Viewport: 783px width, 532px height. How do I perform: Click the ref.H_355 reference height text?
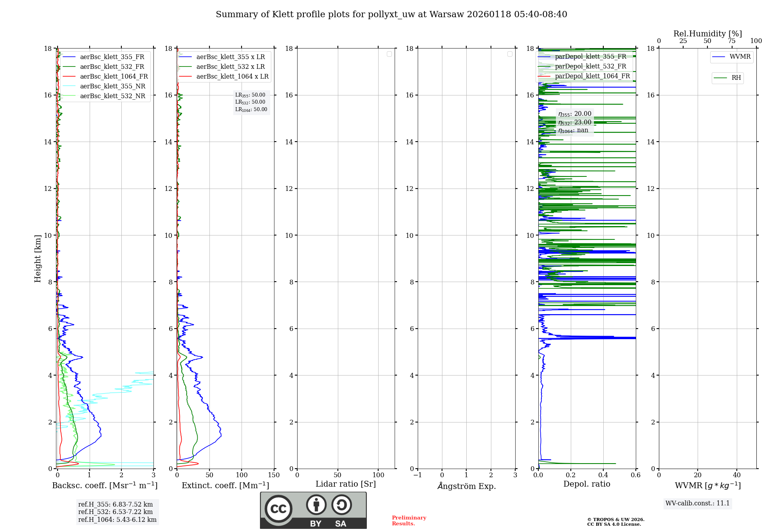(115, 505)
